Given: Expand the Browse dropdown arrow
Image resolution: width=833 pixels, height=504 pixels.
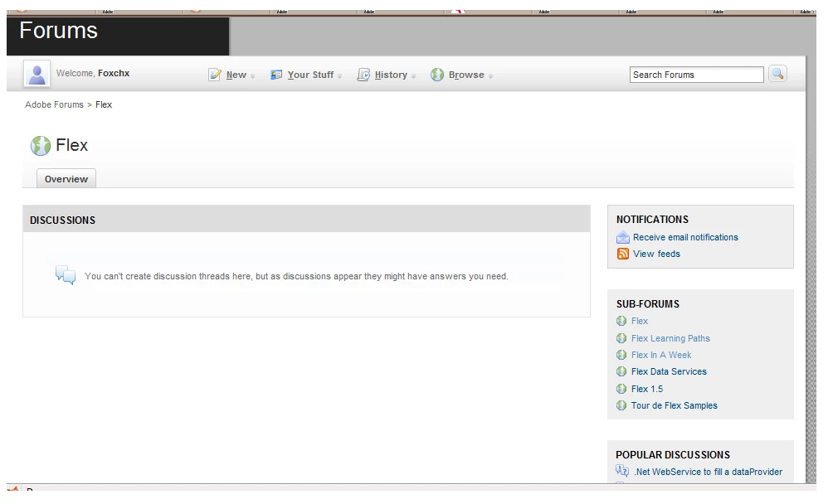Looking at the screenshot, I should click(491, 76).
